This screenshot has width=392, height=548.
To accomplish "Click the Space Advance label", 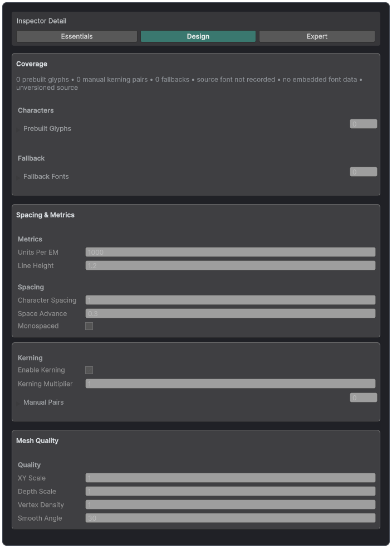I will pos(42,313).
